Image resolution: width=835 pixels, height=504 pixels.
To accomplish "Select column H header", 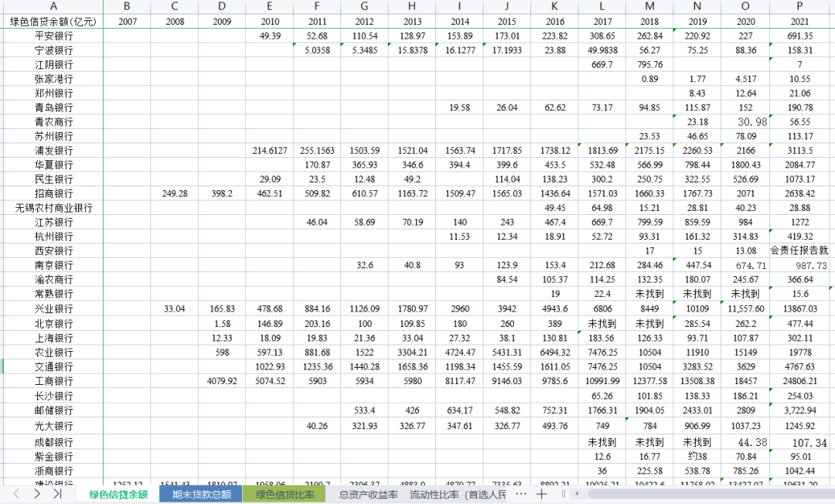I will [x=412, y=6].
